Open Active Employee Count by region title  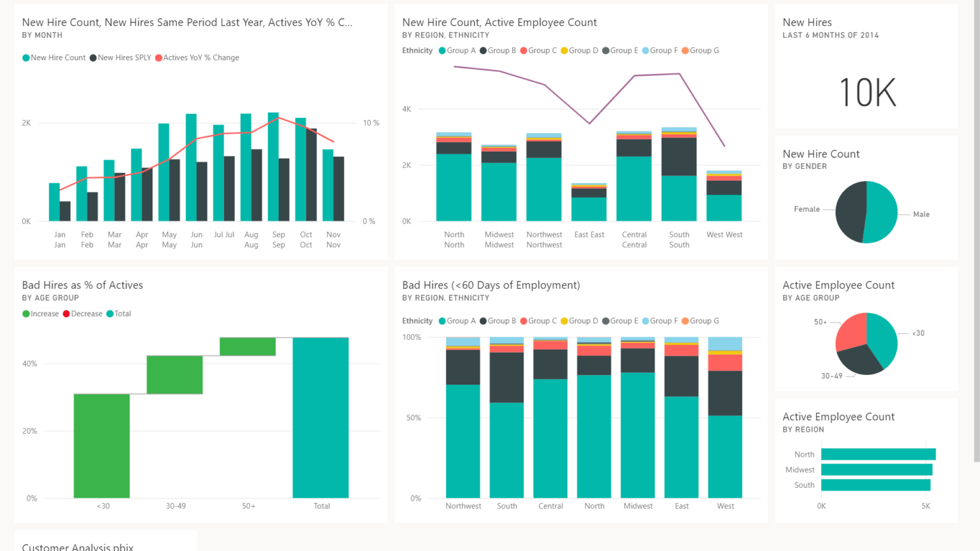[x=838, y=417]
